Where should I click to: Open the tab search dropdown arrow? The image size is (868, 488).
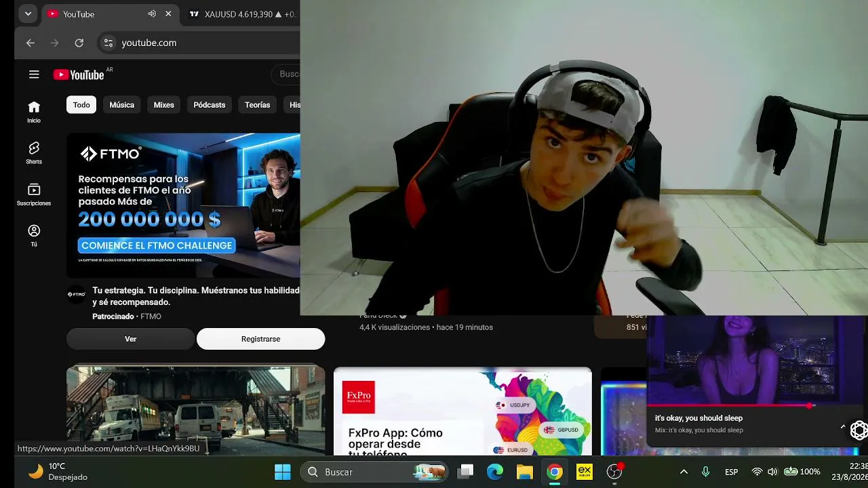28,14
